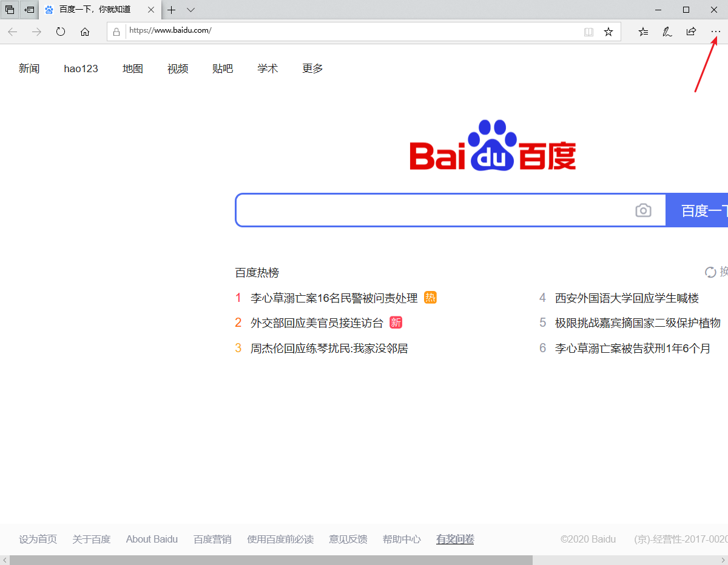
Task: Open hot topic 周杰伦回应练琴扰民
Action: click(x=329, y=349)
